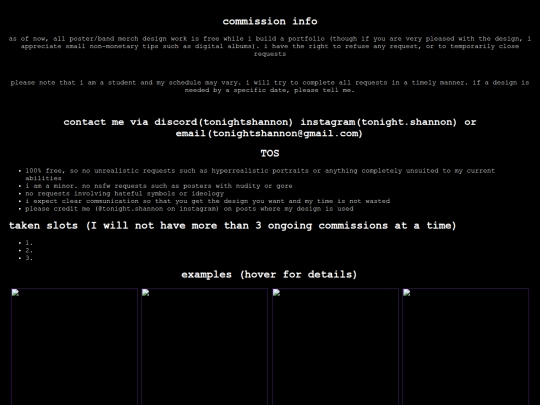Click the "100% free, so no unrealistic requests" bullet

tap(260, 174)
